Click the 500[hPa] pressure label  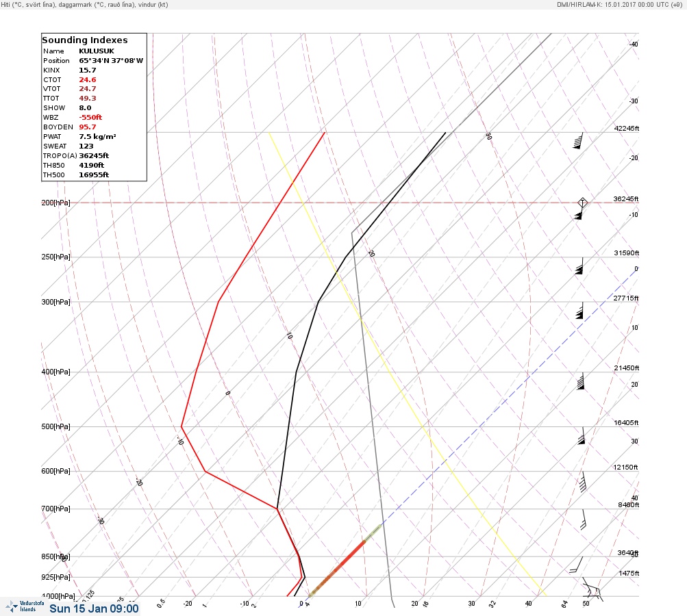pos(55,426)
